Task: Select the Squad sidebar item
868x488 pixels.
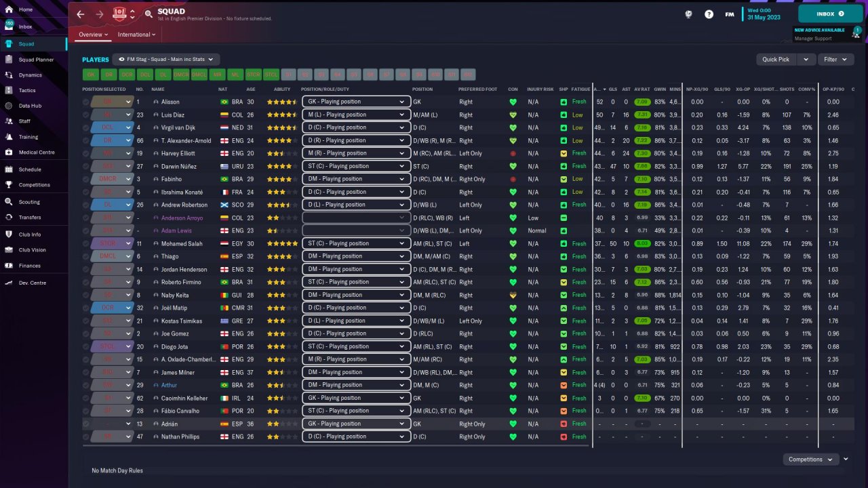Action: pyautogui.click(x=33, y=44)
